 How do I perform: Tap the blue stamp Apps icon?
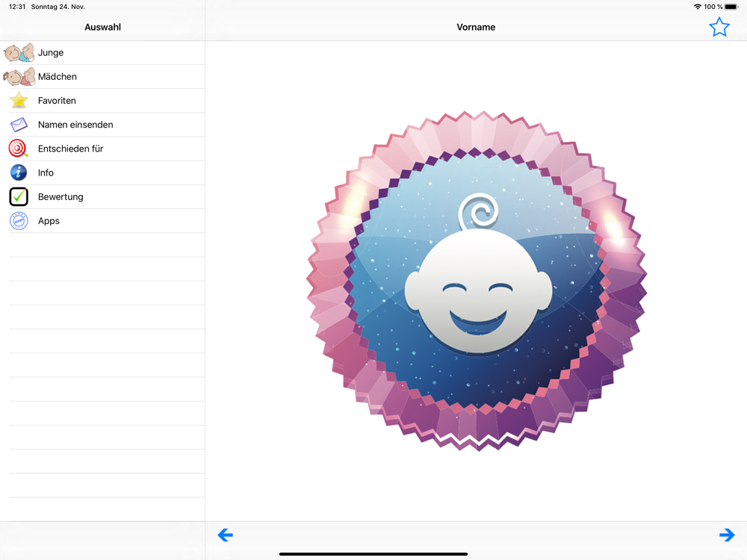[x=19, y=221]
